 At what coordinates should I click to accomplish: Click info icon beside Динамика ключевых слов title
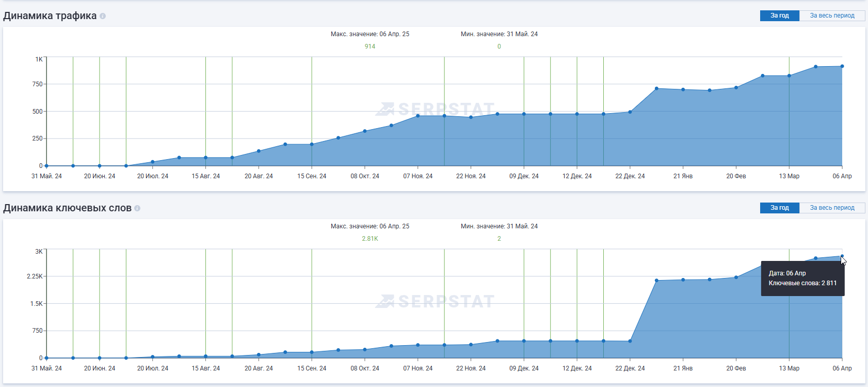(x=137, y=208)
